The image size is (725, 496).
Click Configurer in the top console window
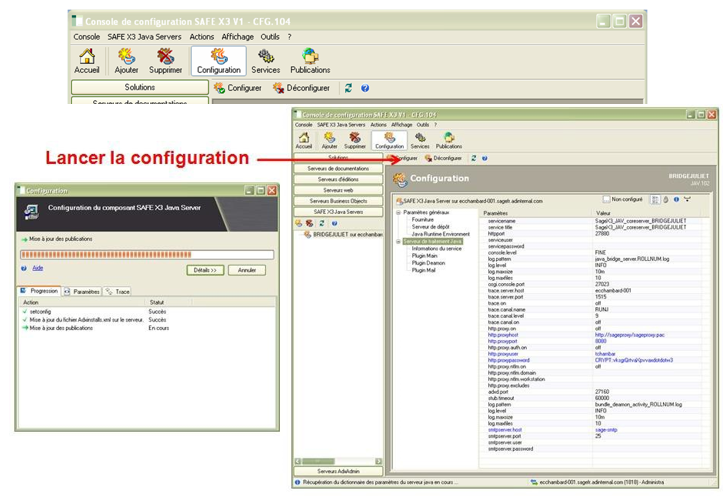click(x=238, y=88)
